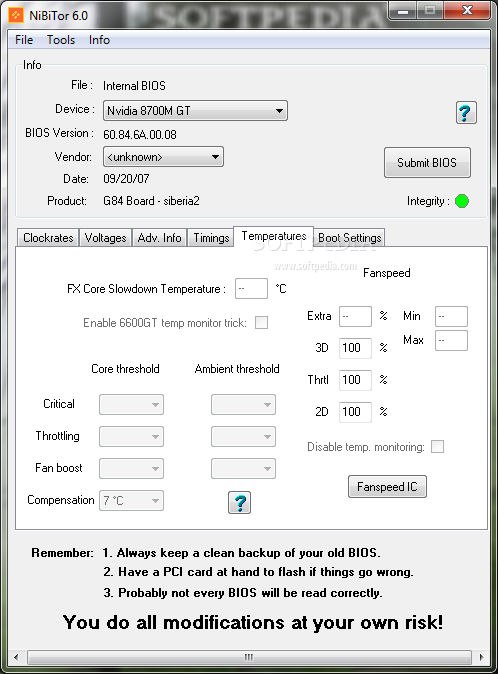
Task: Select the Temperatures tab
Action: coord(274,236)
